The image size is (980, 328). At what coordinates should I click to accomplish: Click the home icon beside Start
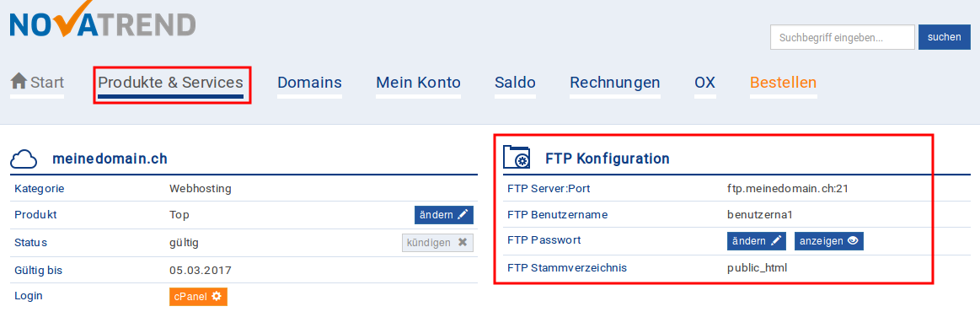(19, 82)
